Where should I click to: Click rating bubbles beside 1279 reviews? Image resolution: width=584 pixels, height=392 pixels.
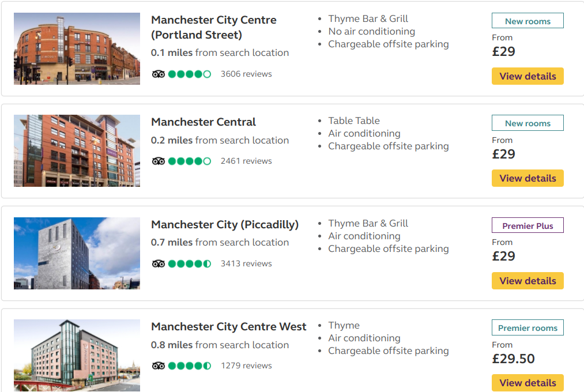[x=190, y=365]
